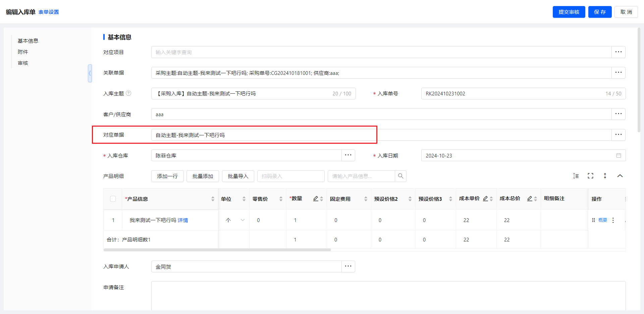Sort by 成本总价 column arrows
644x314 pixels.
tap(535, 199)
